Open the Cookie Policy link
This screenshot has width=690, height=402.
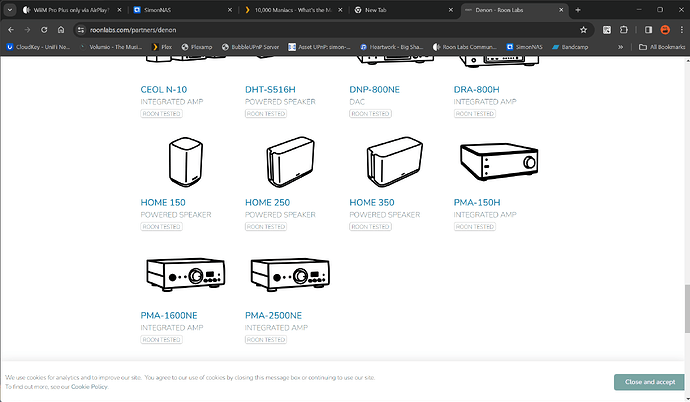pyautogui.click(x=89, y=387)
